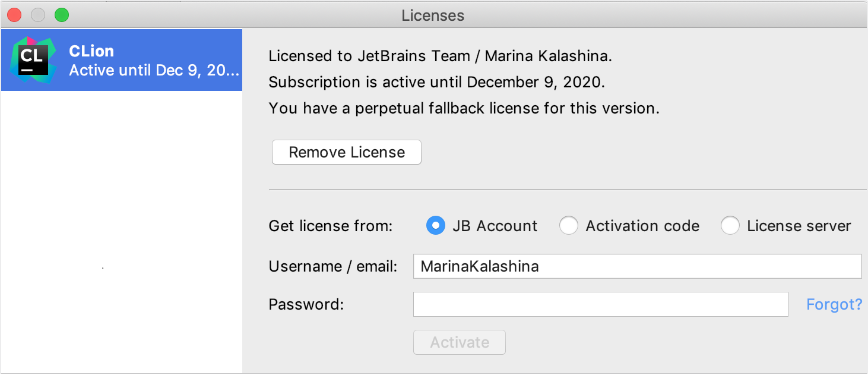
Task: Choose Activation code as license source
Action: pos(569,226)
